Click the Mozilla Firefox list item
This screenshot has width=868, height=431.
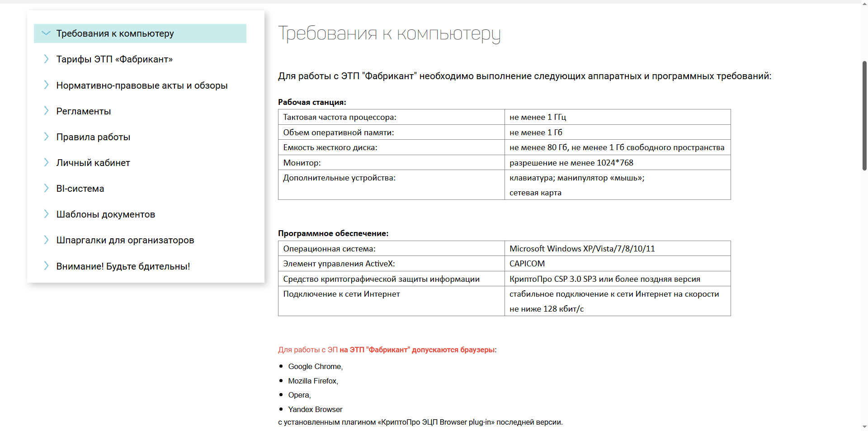313,381
